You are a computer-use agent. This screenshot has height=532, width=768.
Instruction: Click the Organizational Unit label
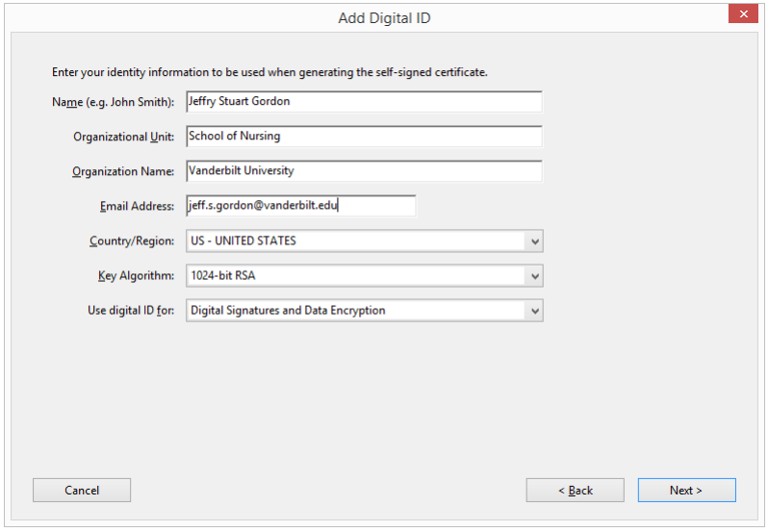click(123, 137)
